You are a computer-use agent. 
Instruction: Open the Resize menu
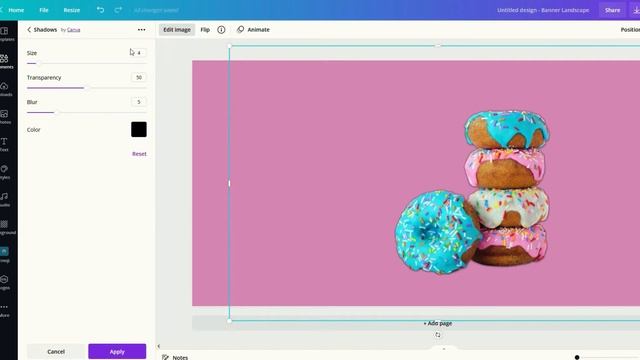pyautogui.click(x=72, y=10)
